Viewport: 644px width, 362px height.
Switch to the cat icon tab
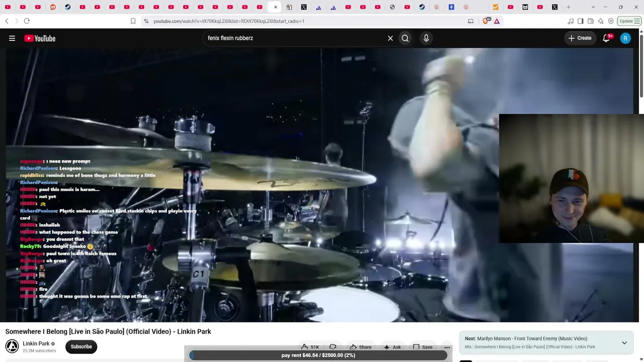(525, 7)
